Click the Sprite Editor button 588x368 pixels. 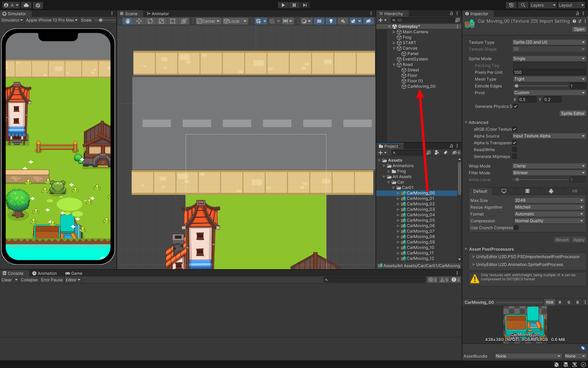coord(573,113)
